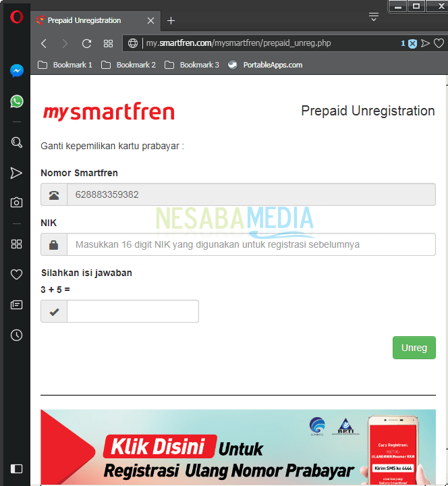
Task: Click the mysmartfren logo
Action: [109, 111]
